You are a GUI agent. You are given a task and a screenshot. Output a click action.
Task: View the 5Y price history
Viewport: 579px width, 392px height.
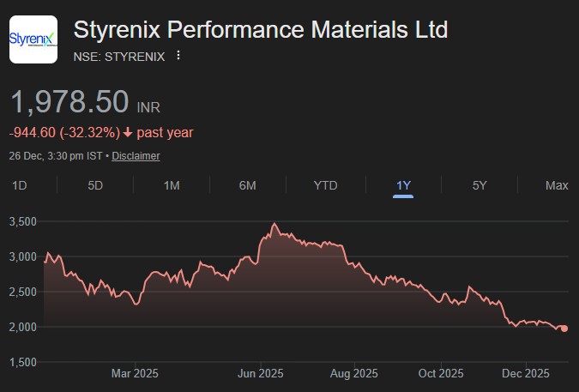[x=479, y=185]
